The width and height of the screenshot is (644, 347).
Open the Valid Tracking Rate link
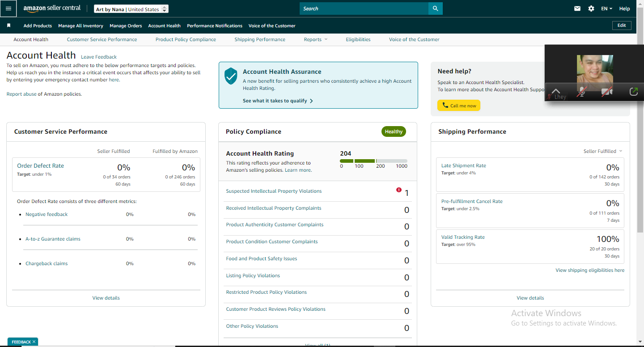pos(463,237)
